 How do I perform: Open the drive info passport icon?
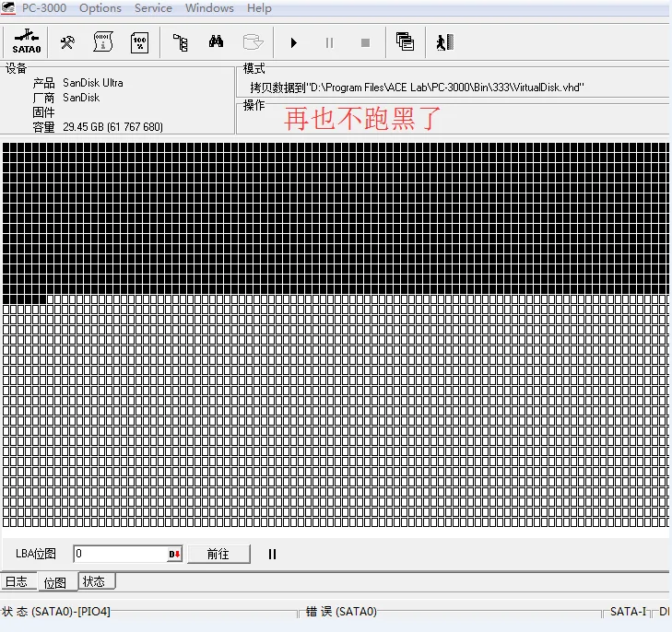pyautogui.click(x=103, y=42)
